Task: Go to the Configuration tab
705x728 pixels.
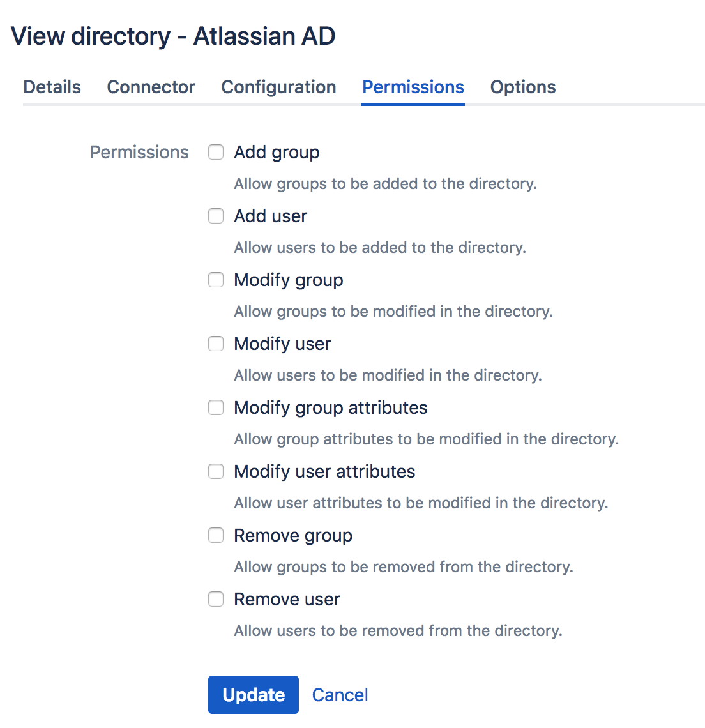Action: [x=278, y=87]
